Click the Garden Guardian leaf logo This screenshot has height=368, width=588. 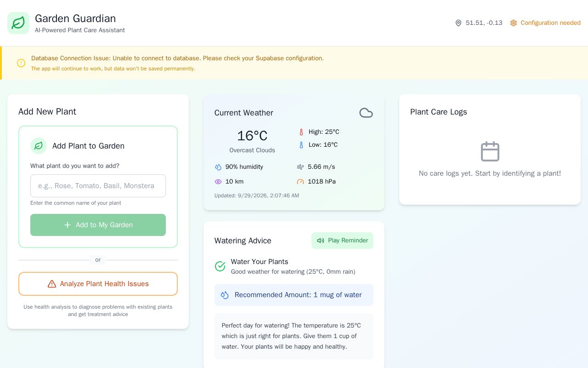pyautogui.click(x=18, y=23)
